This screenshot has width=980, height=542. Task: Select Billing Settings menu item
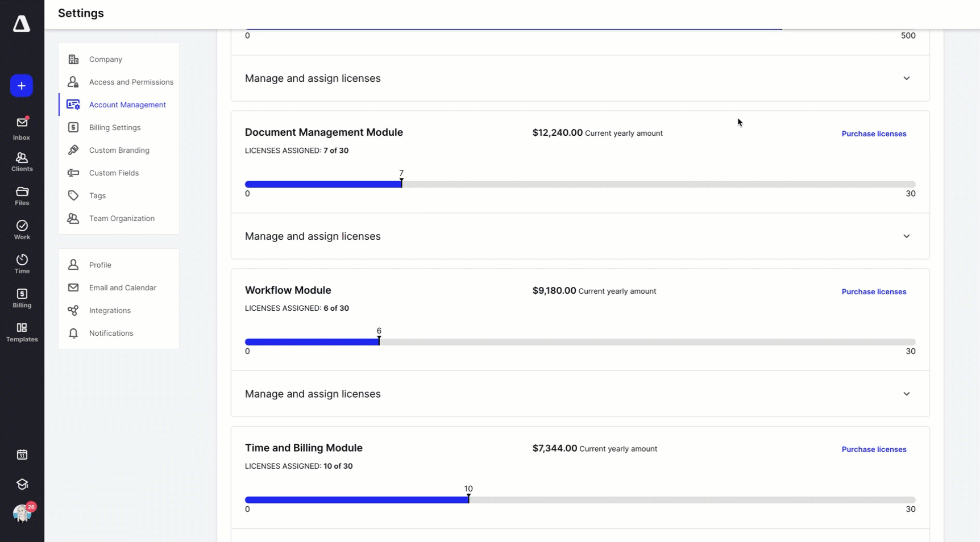click(x=115, y=127)
